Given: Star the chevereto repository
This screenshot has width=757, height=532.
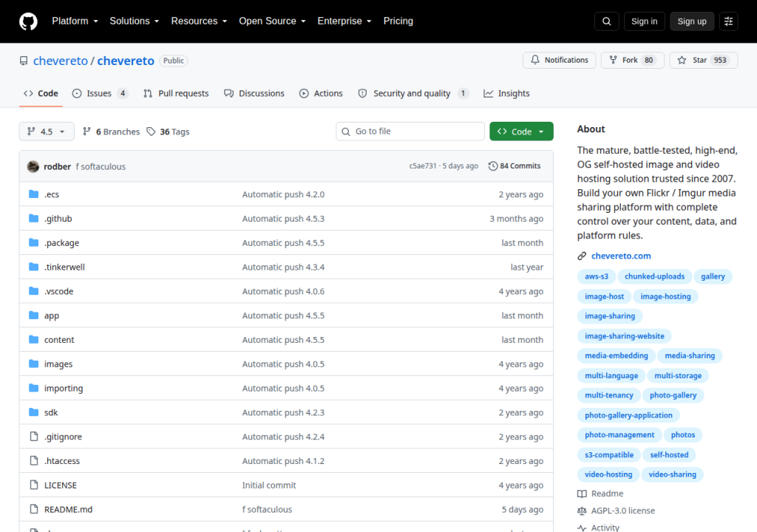Looking at the screenshot, I should click(704, 60).
